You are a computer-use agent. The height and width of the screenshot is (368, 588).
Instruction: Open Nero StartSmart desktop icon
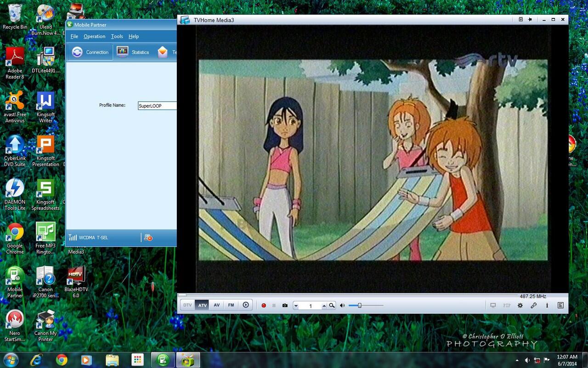[15, 325]
